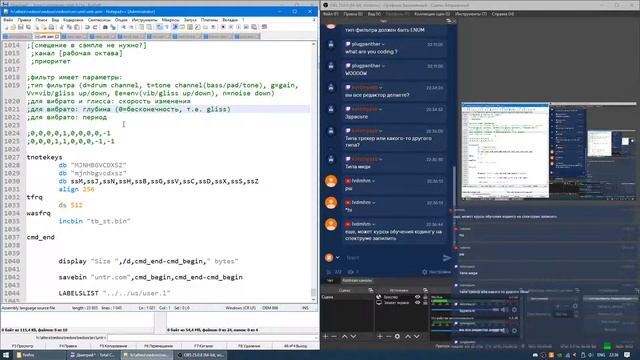The width and height of the screenshot is (640, 360).
Task: Toggle lock for Браузер source
Action: [x=425, y=297]
